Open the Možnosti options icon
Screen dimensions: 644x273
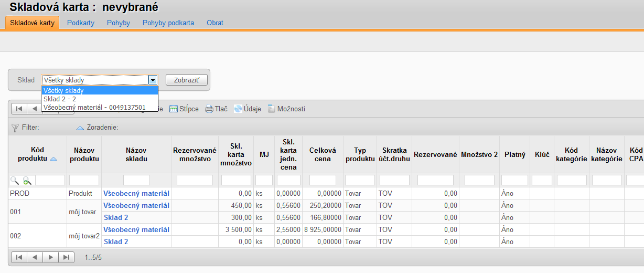click(x=271, y=109)
